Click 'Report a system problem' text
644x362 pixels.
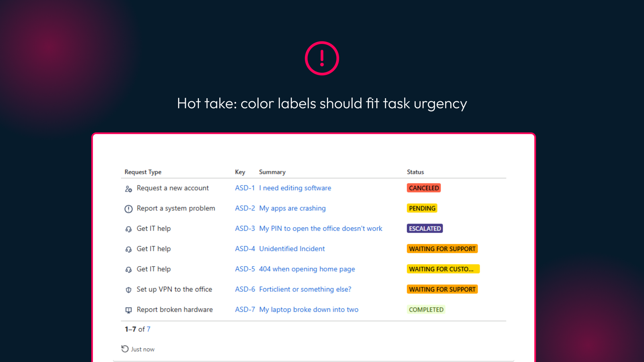pos(176,208)
